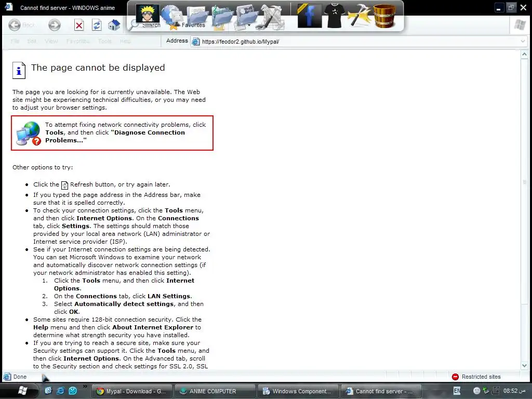
Task: Go to the Home page icon
Action: coord(114,25)
